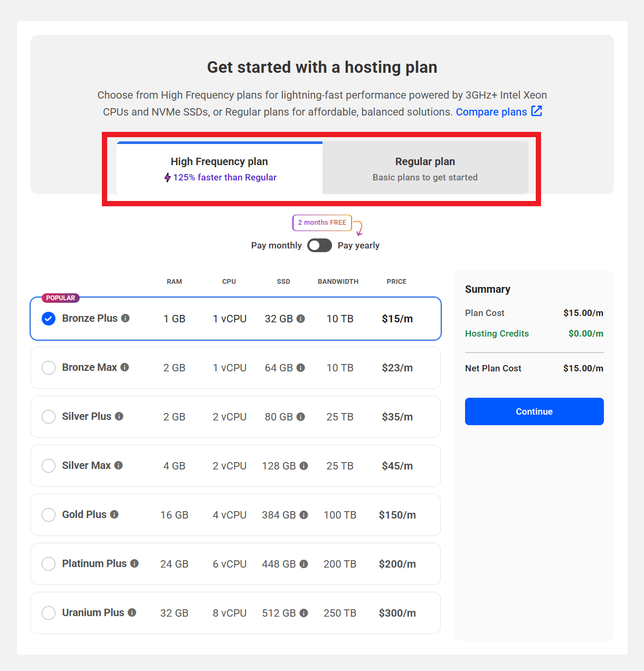Click the POPULAR badge above Bronze Plus
This screenshot has height=671, width=644.
[60, 298]
